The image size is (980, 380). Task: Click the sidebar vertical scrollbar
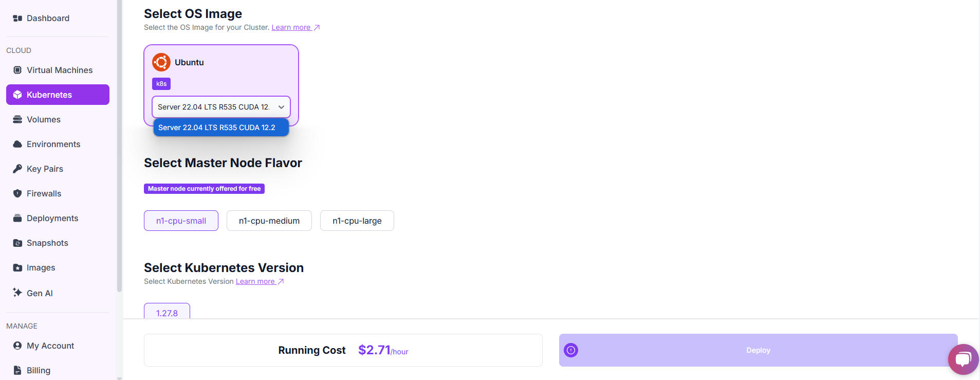point(120,154)
